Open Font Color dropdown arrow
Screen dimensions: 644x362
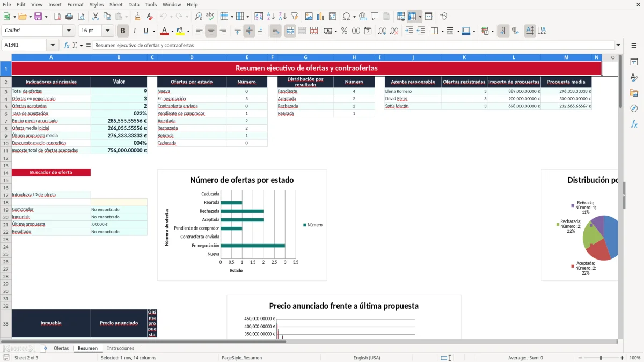pyautogui.click(x=172, y=31)
